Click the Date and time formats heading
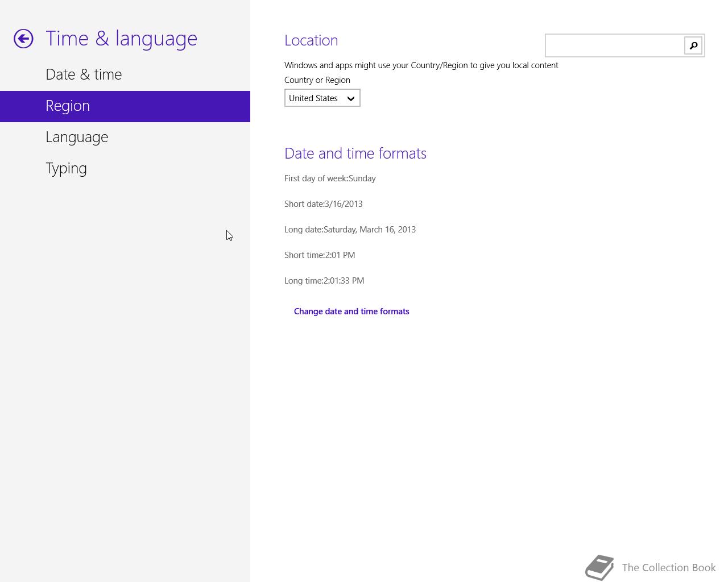This screenshot has width=728, height=582. pyautogui.click(x=355, y=153)
